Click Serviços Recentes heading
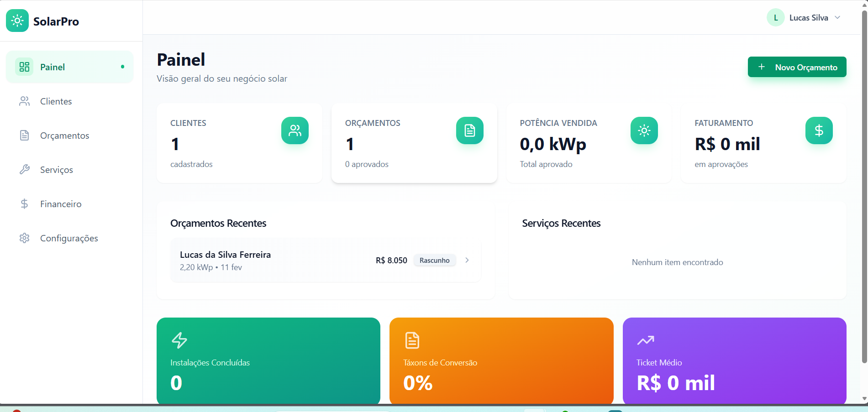Viewport: 868px width, 412px height. coord(561,223)
